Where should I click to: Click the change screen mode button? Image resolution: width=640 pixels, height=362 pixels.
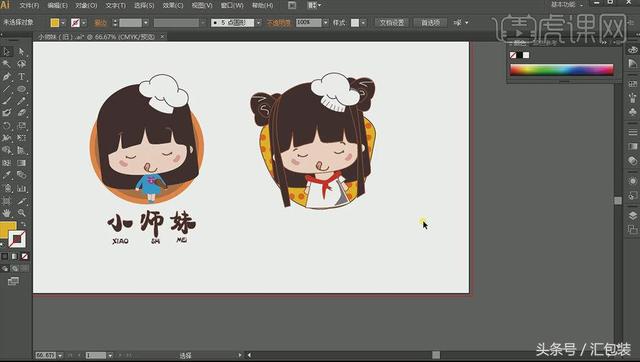click(13, 281)
